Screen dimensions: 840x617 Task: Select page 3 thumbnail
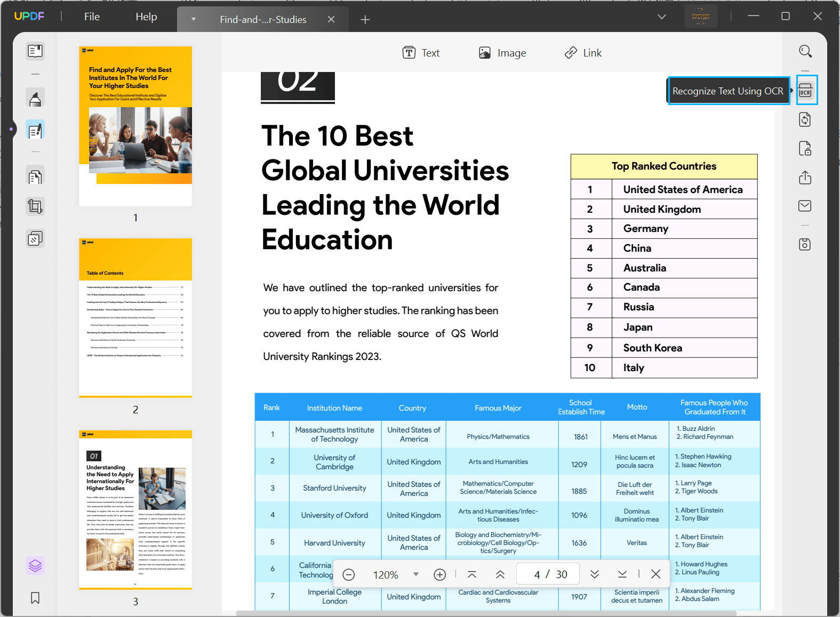(x=135, y=510)
